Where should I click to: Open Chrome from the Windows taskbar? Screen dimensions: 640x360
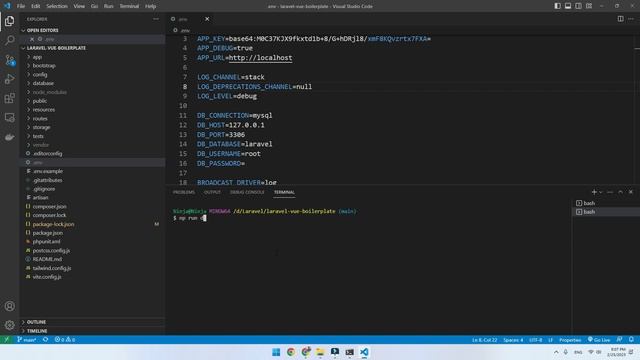(x=291, y=352)
